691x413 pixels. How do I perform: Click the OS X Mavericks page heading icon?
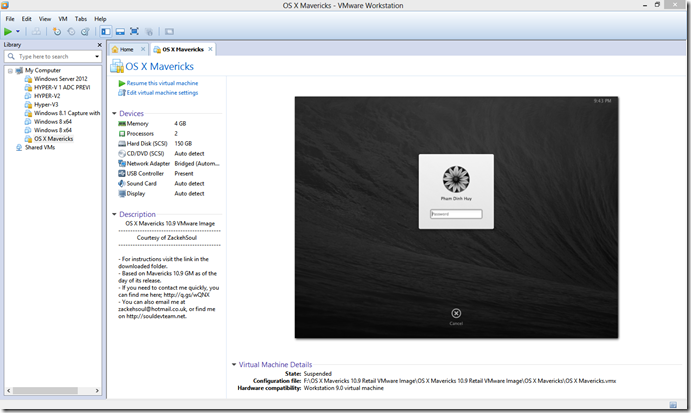[x=117, y=66]
